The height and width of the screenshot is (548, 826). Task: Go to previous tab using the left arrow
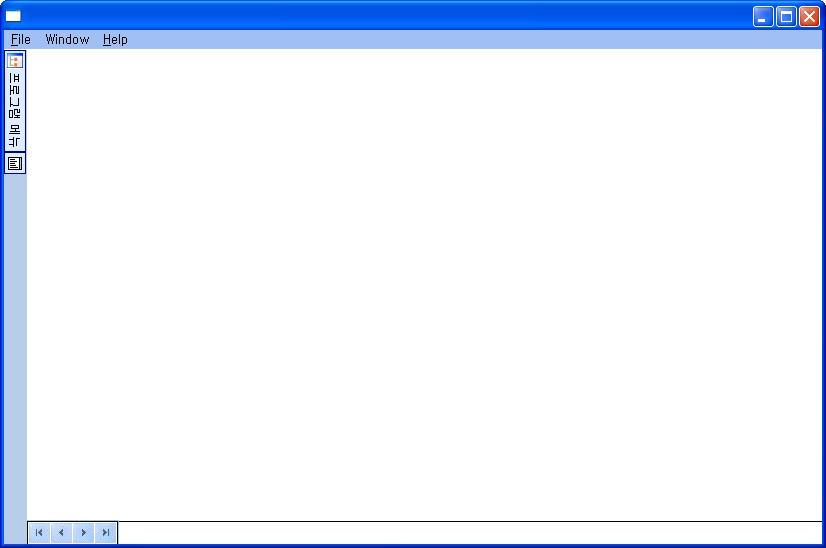coord(61,533)
